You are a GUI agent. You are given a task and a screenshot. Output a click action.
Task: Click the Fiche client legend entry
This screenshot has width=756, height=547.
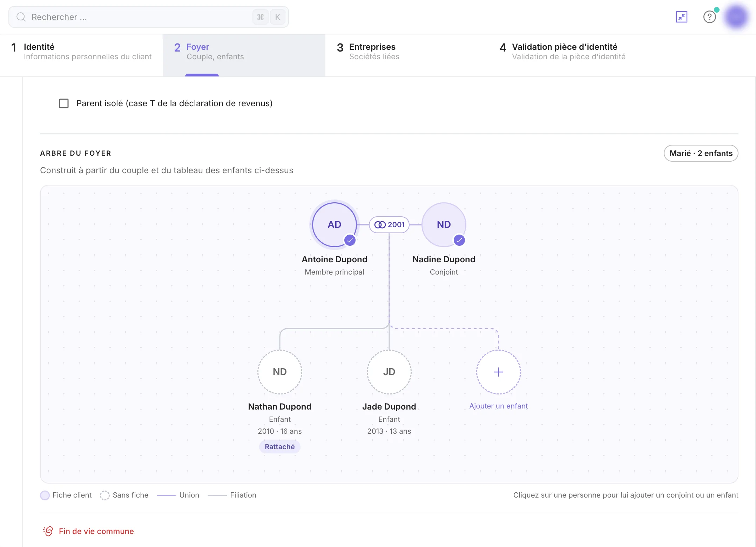pyautogui.click(x=66, y=495)
